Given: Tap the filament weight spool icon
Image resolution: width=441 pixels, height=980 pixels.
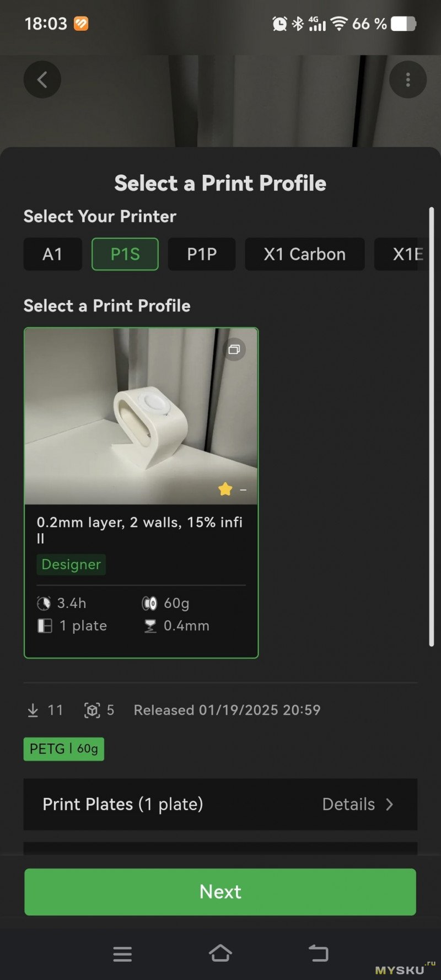Looking at the screenshot, I should 149,604.
